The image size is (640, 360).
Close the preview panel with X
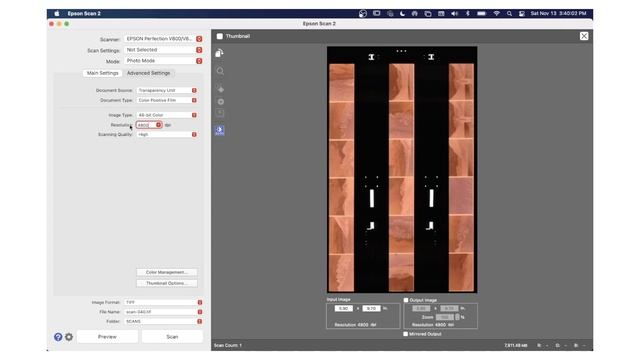pos(584,36)
